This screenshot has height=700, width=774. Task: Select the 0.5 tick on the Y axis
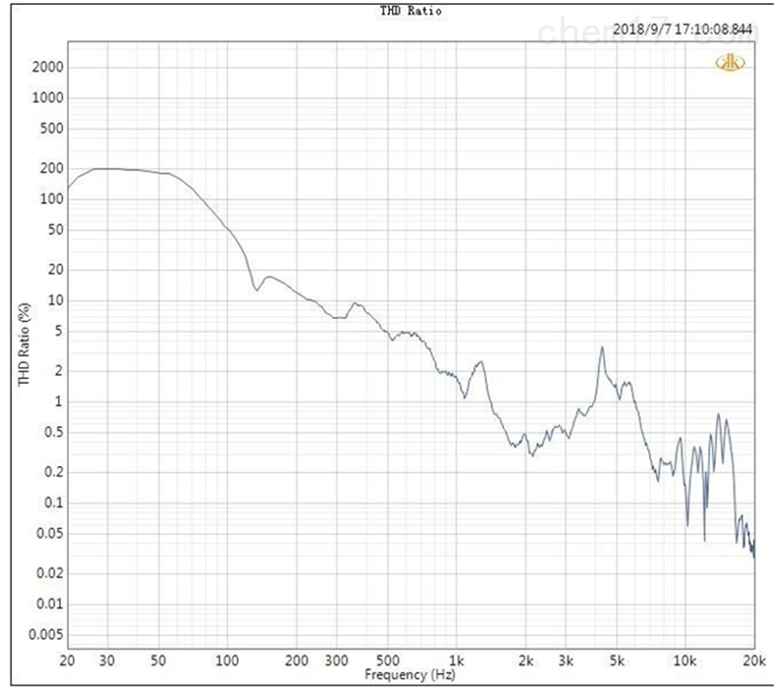coord(53,432)
